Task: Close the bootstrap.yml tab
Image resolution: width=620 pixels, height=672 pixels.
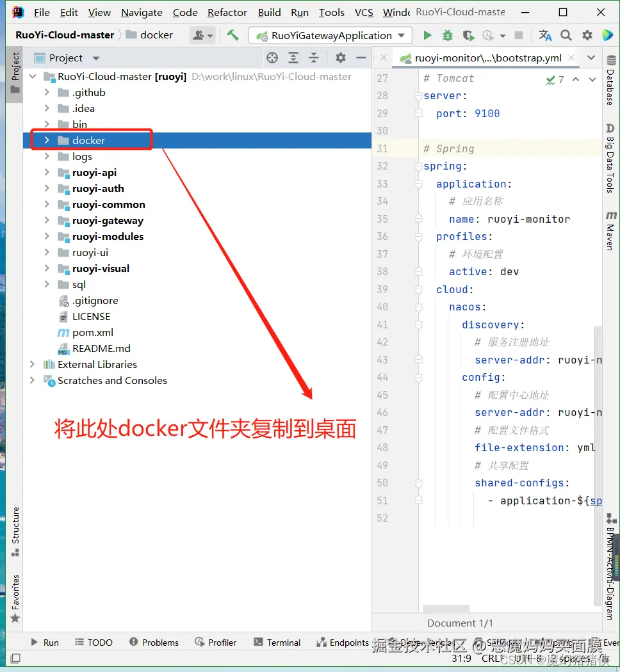Action: (571, 58)
